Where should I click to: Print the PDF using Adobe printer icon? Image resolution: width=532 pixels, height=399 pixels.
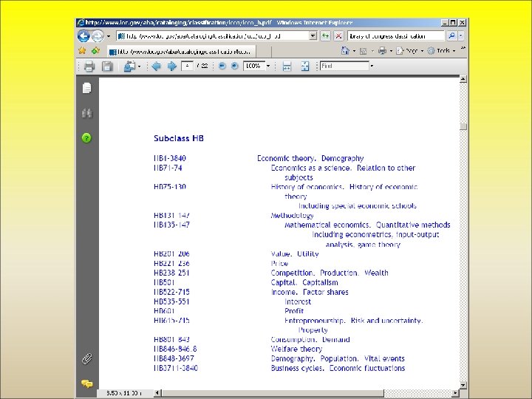point(89,66)
